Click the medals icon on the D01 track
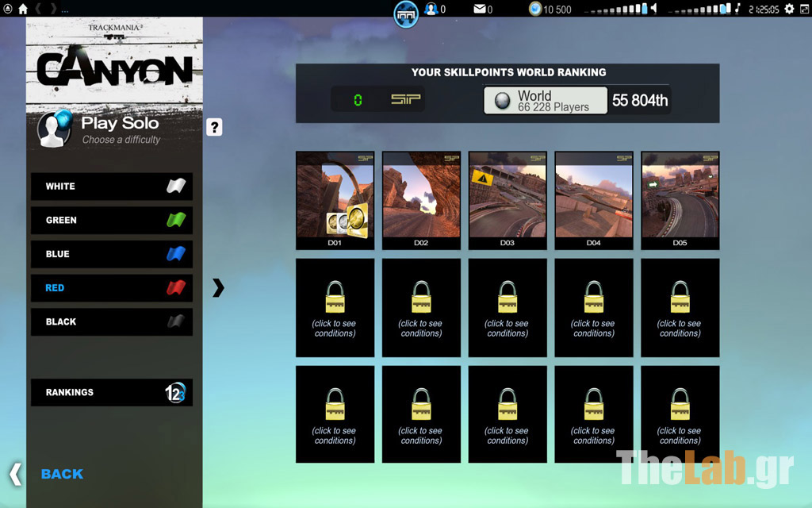The width and height of the screenshot is (812, 508). tap(347, 221)
